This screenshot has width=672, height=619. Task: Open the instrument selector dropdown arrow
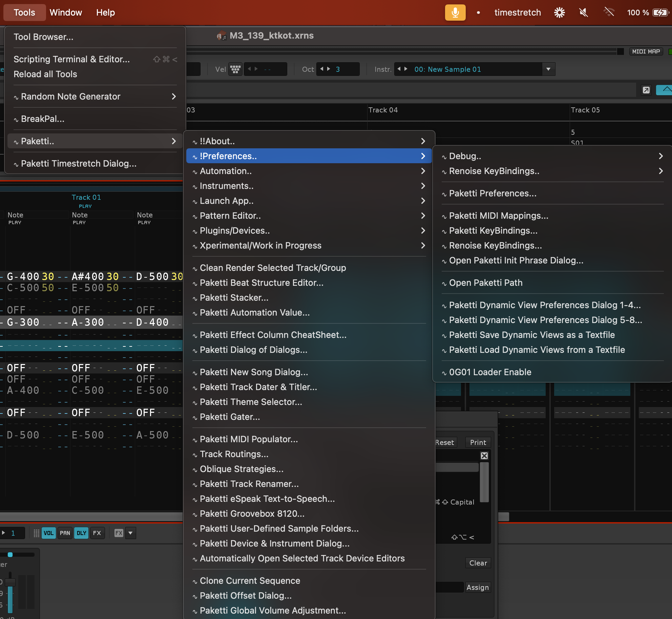point(548,69)
